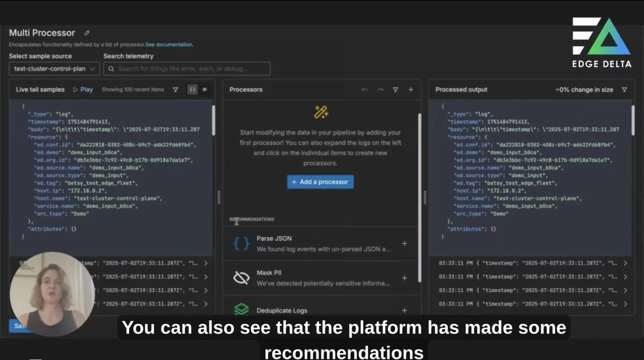Click the Parse JSON recommendation icon
Screen dimensions: 644x360
[241, 243]
